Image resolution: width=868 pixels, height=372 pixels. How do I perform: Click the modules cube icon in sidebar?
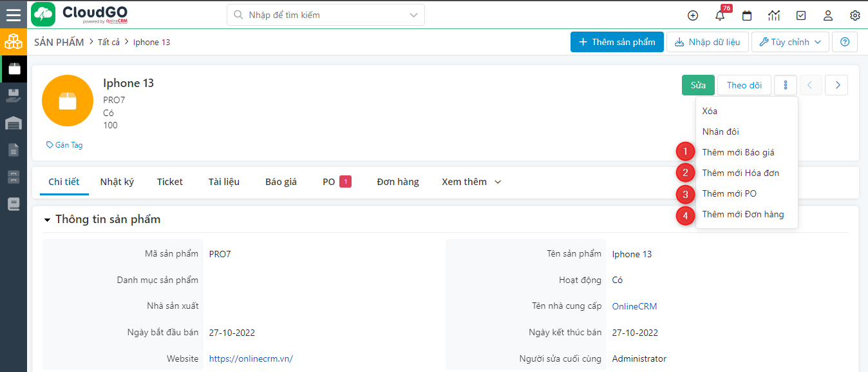tap(13, 41)
